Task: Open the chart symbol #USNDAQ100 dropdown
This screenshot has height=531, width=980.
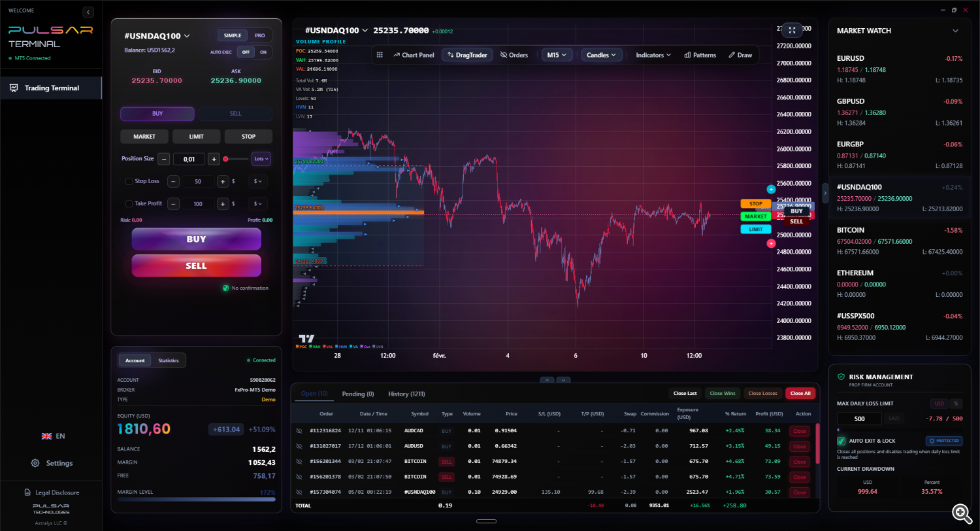Action: [336, 31]
